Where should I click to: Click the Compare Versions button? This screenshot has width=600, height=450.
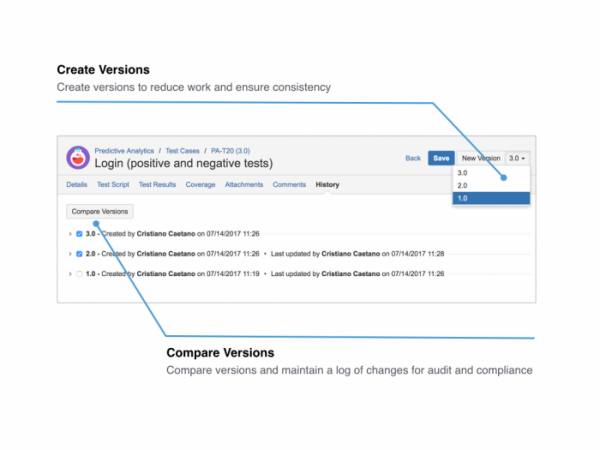[x=100, y=211]
